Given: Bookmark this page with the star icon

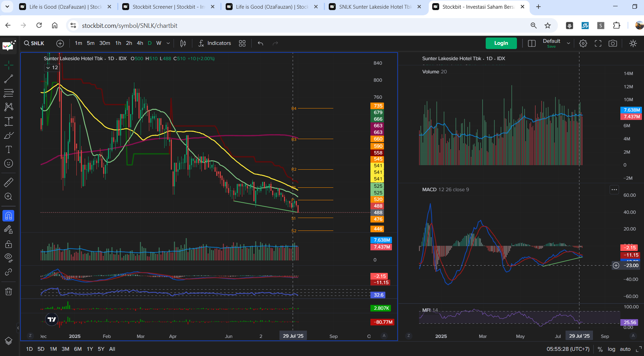Looking at the screenshot, I should tap(547, 25).
